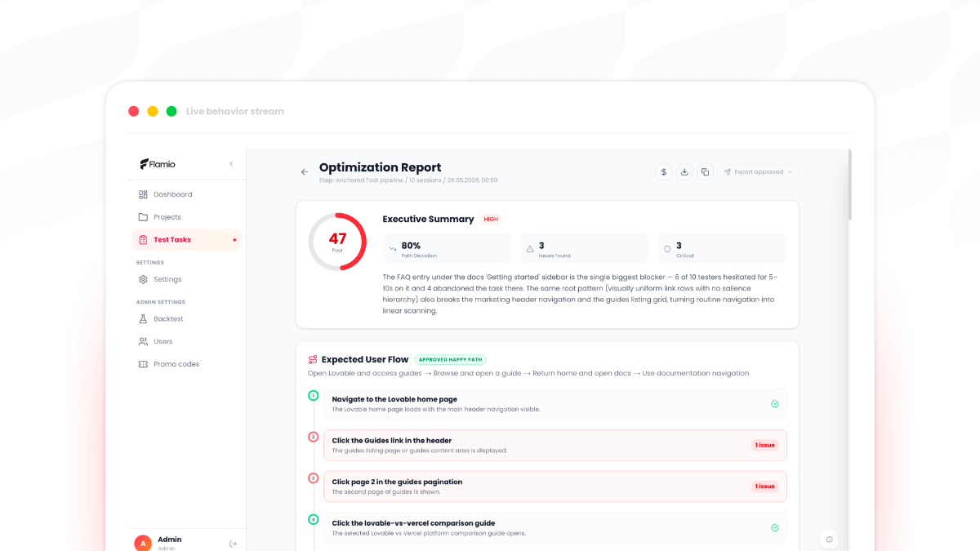Open Users in admin settings
This screenshot has width=980, height=551.
pos(188,341)
